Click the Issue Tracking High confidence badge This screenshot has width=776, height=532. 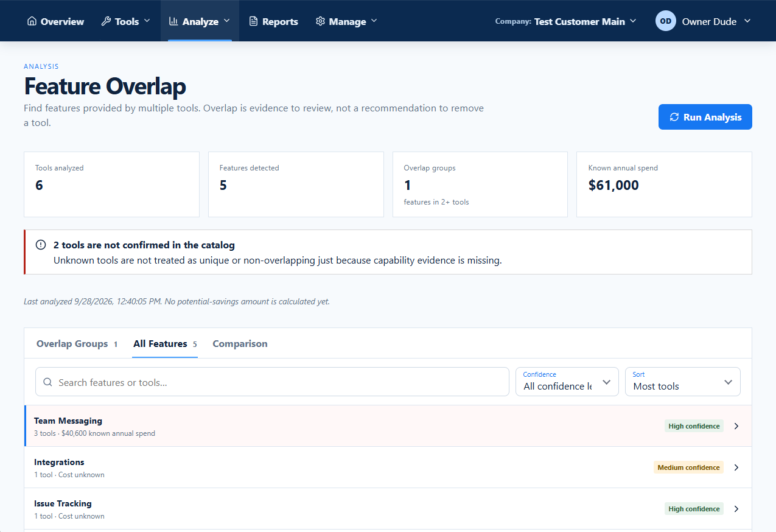pyautogui.click(x=694, y=509)
